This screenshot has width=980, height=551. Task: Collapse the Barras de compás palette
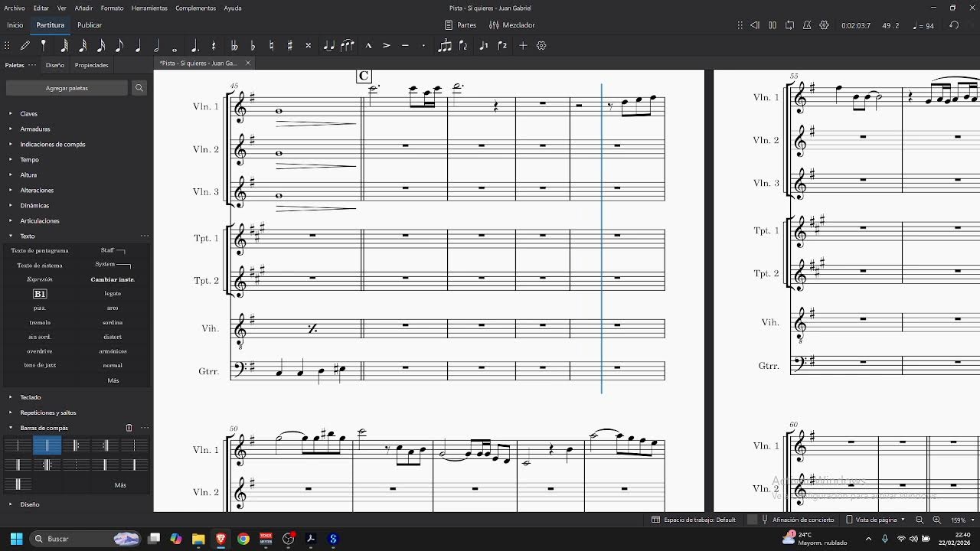(x=11, y=428)
